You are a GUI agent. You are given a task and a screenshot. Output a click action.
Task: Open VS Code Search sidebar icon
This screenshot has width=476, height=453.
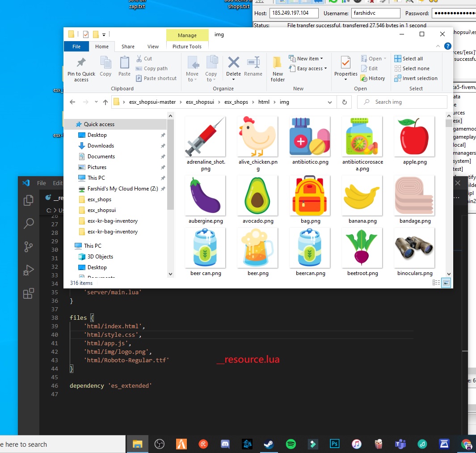coord(29,223)
